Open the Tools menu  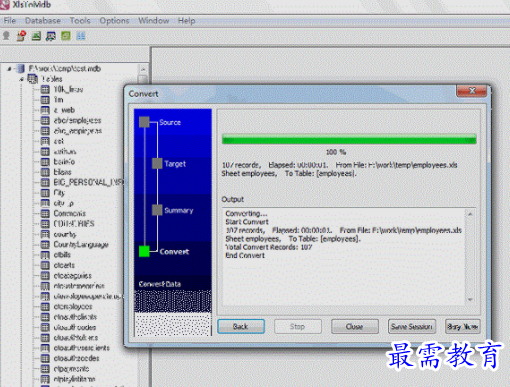point(80,21)
